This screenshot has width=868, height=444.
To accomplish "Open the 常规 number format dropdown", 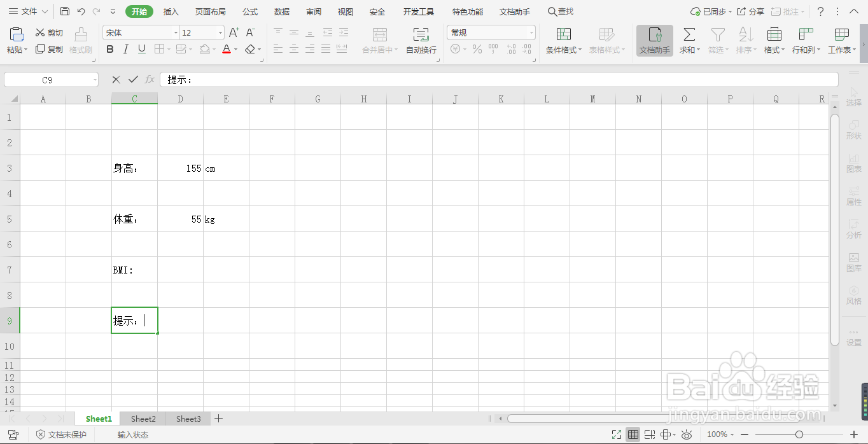I will pos(531,32).
